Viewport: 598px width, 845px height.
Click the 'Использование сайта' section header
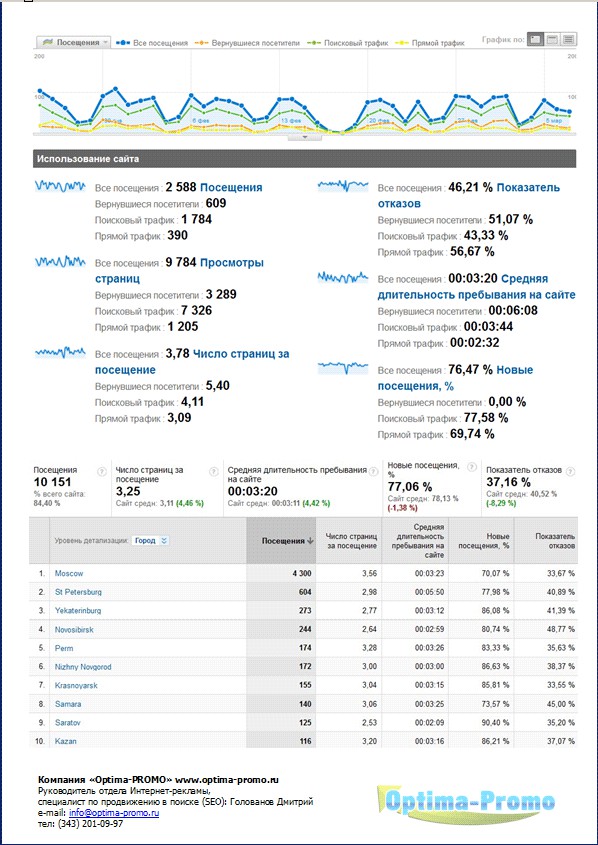pos(304,159)
